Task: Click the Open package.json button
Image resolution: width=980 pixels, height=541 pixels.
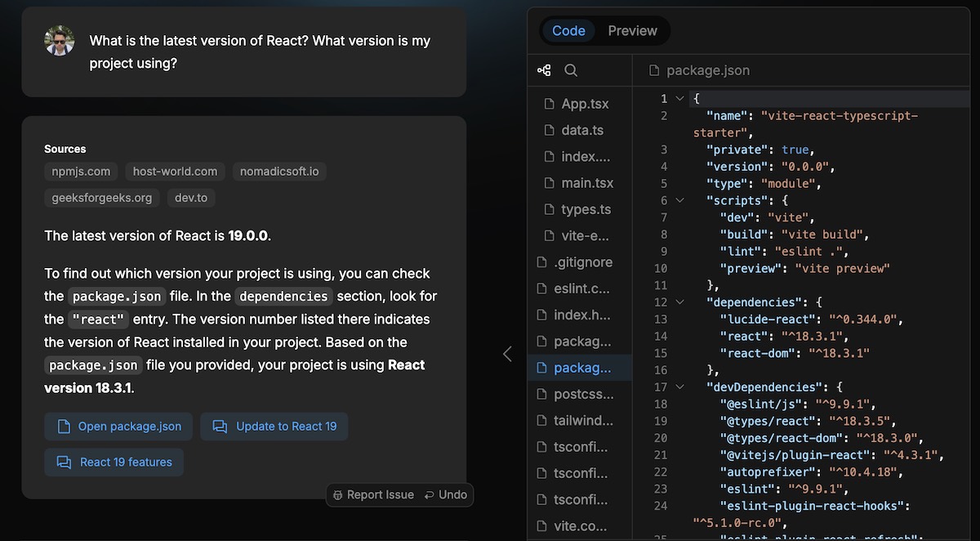Action: pos(119,427)
